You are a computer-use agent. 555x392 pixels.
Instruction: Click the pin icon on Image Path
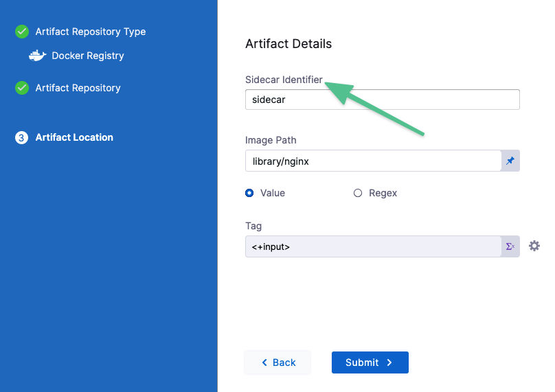click(x=510, y=161)
